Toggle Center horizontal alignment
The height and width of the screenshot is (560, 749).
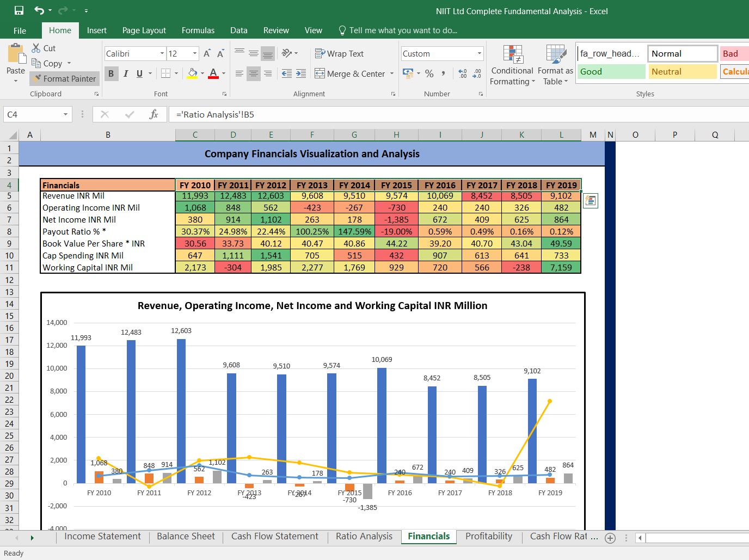[254, 73]
